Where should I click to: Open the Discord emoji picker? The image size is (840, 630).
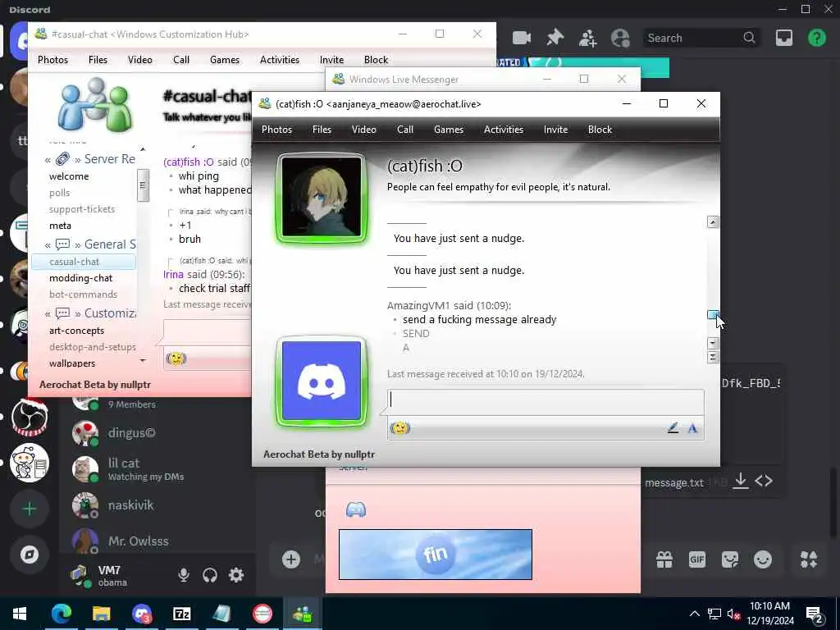(763, 559)
